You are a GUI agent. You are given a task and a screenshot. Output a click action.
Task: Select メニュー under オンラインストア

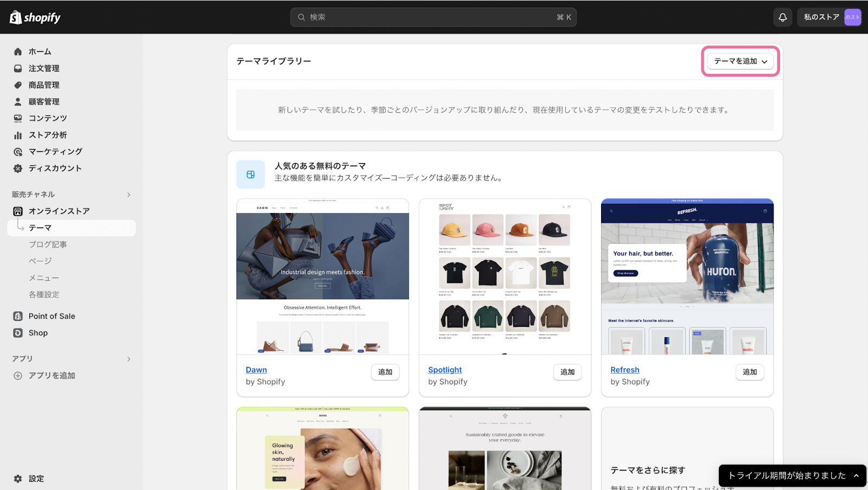click(44, 278)
